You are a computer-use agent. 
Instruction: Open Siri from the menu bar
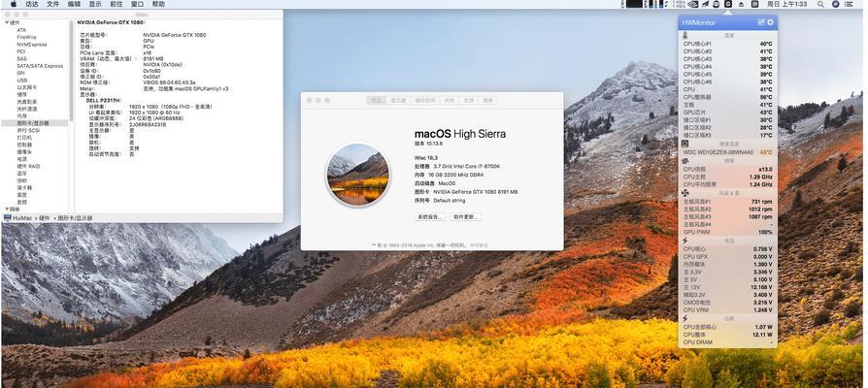(x=835, y=4)
